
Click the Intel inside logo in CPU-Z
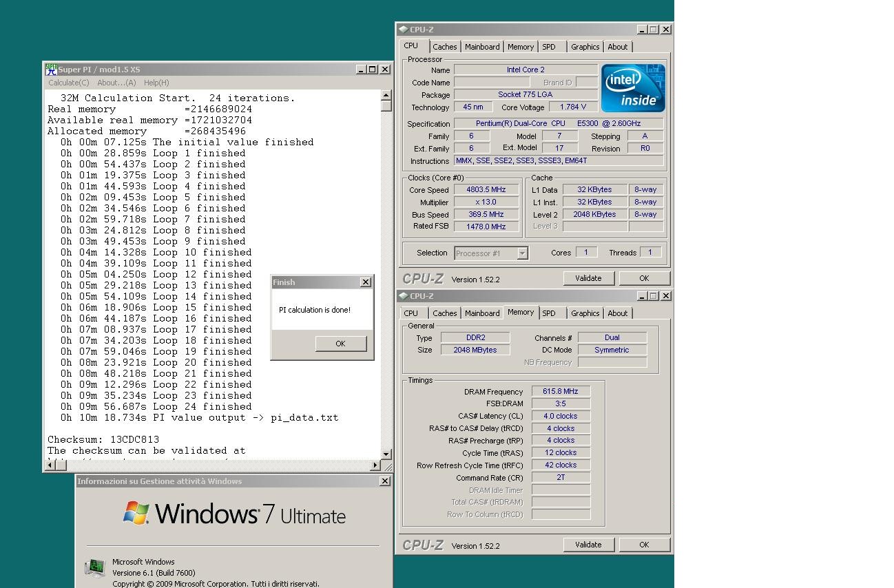(x=633, y=88)
